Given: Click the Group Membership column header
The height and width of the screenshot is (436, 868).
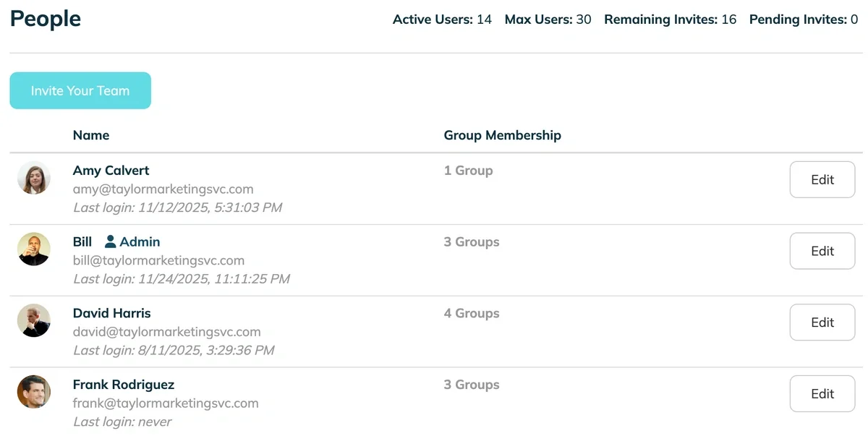Looking at the screenshot, I should 502,135.
